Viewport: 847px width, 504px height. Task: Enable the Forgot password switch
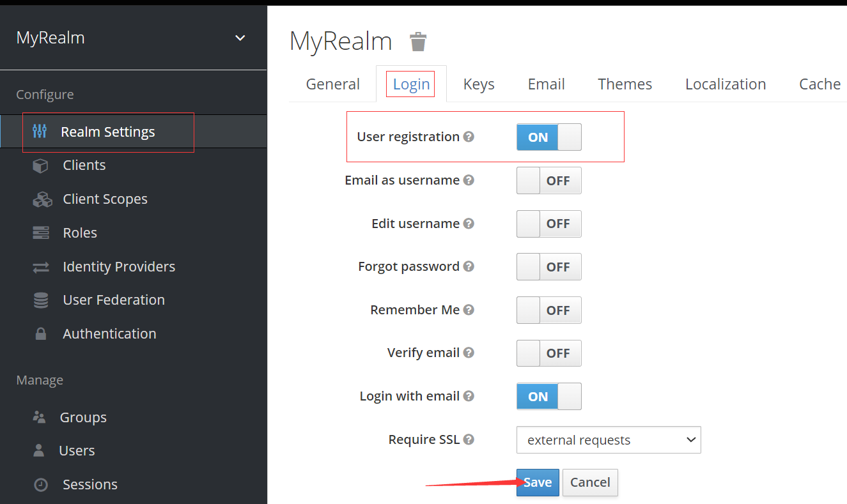pos(549,267)
